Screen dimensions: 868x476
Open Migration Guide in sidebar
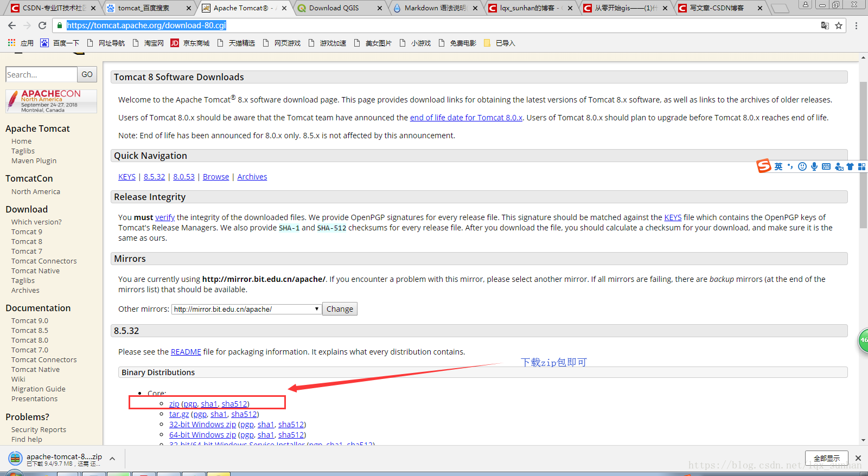coord(39,389)
